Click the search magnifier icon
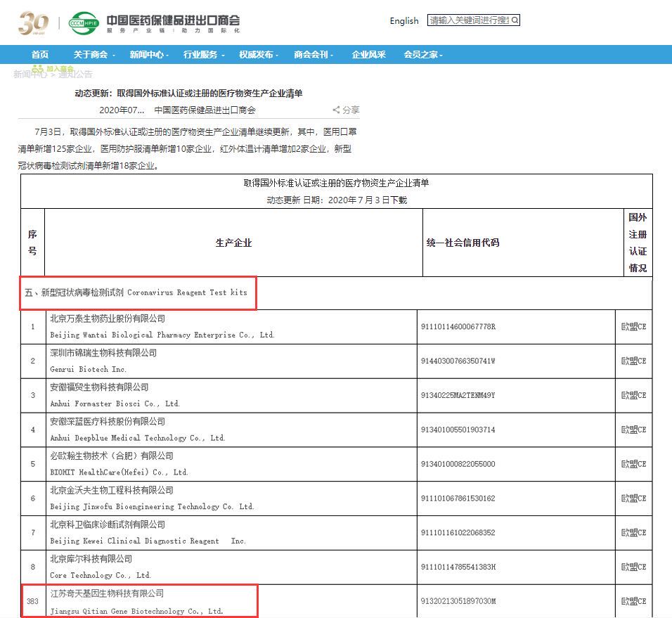 [515, 20]
